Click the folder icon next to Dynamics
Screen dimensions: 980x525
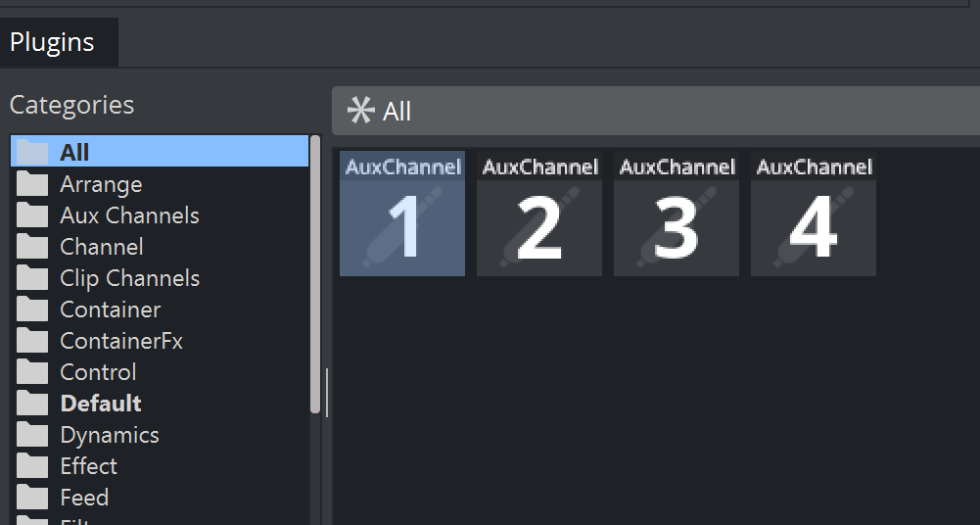click(32, 435)
